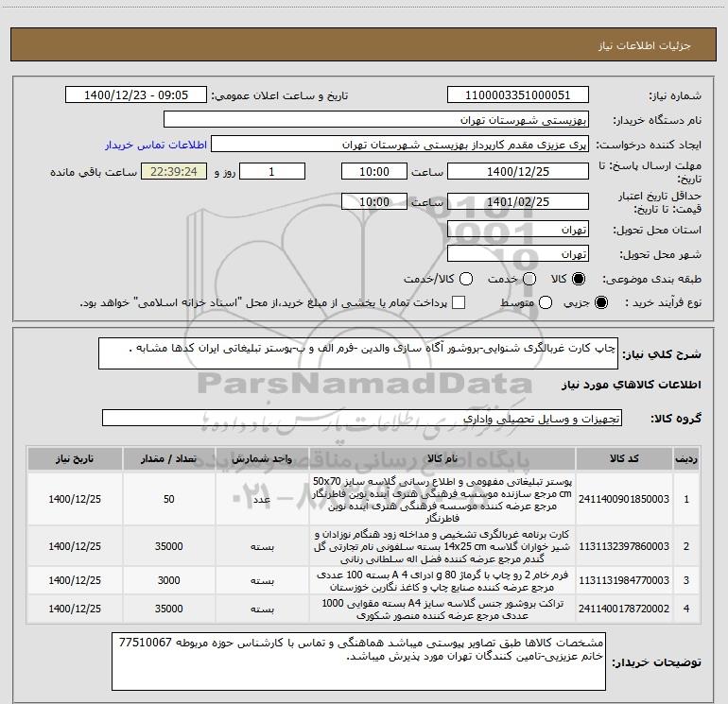Click product code 2411400178720002
This screenshot has width=728, height=704.
point(624,609)
